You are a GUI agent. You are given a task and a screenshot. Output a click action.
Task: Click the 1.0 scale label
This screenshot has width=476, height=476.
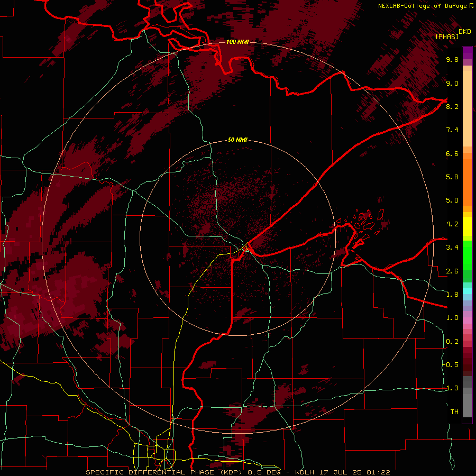(452, 318)
